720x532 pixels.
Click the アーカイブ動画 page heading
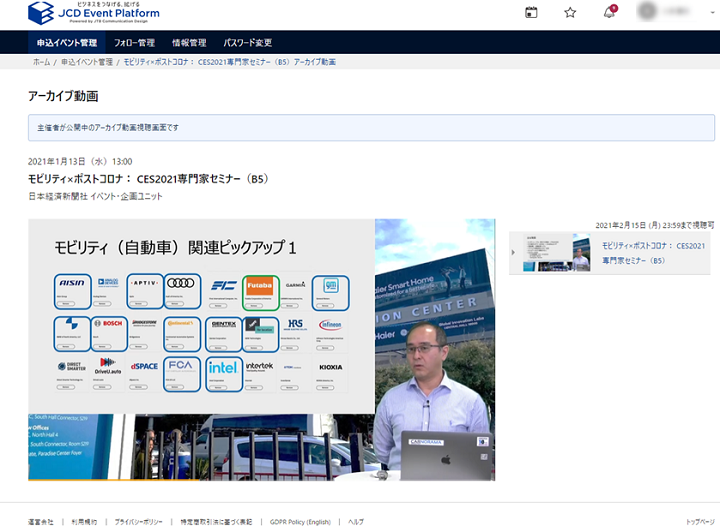click(63, 96)
